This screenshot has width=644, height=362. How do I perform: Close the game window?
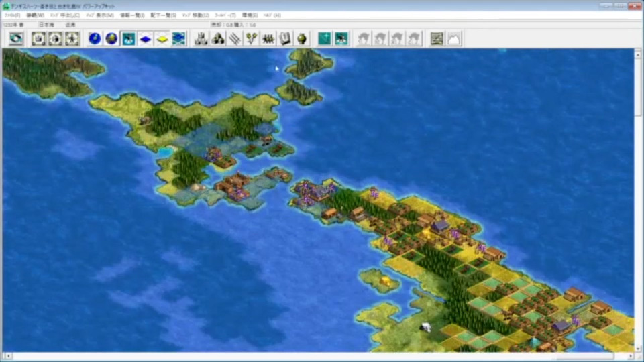pos(634,5)
